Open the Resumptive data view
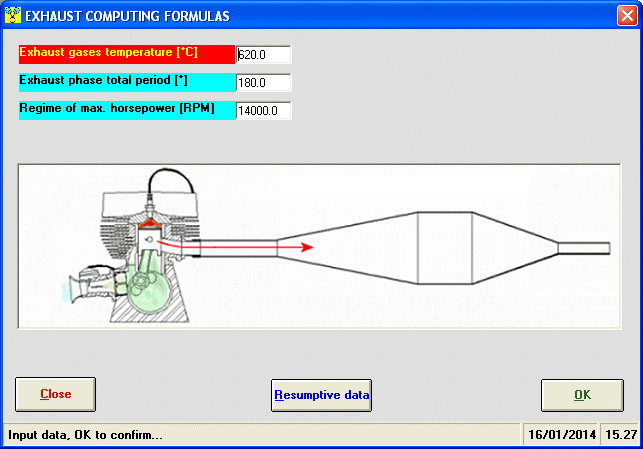This screenshot has height=449, width=643. (x=321, y=395)
